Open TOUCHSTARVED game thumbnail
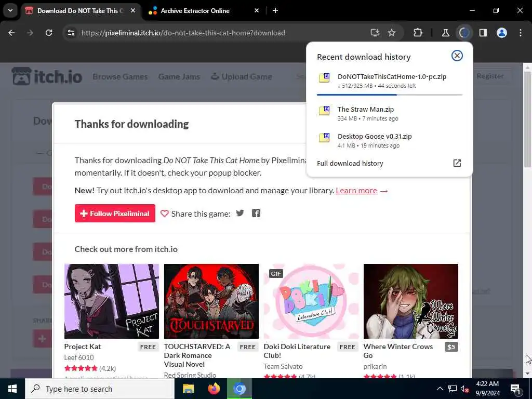This screenshot has width=532, height=399. 211,301
